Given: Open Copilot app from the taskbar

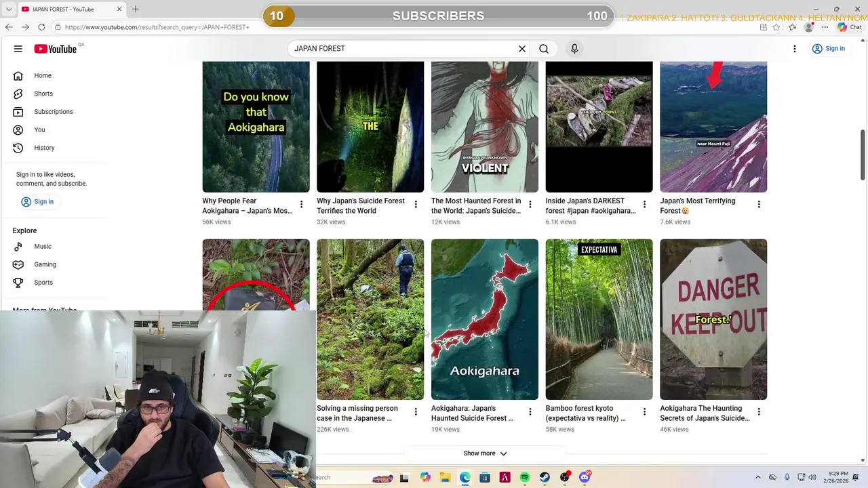Looking at the screenshot, I should [425, 477].
